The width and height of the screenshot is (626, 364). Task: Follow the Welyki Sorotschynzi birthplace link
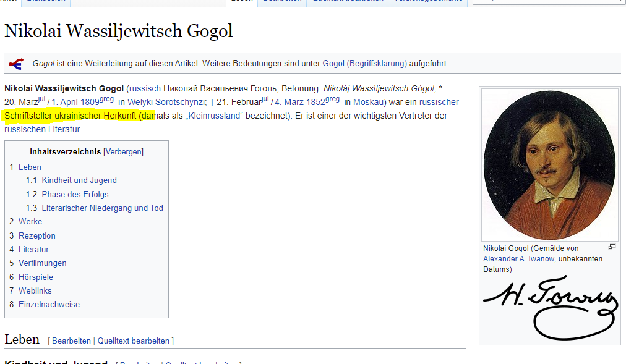(x=166, y=102)
